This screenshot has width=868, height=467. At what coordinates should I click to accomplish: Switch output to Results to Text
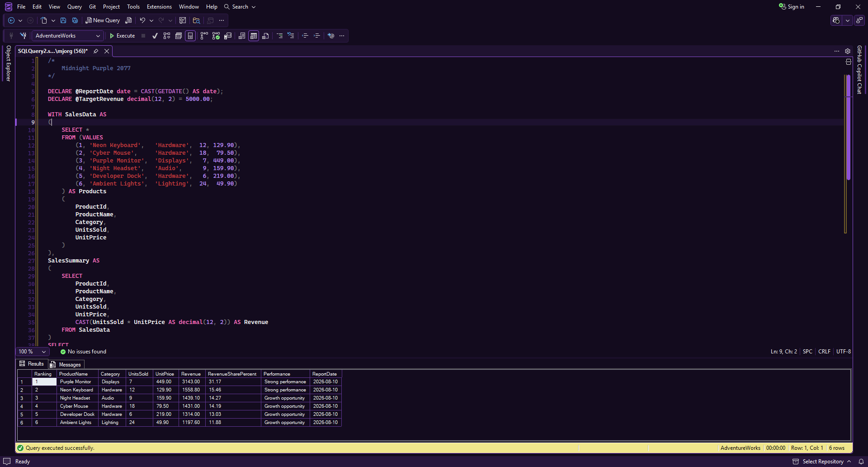pyautogui.click(x=242, y=36)
